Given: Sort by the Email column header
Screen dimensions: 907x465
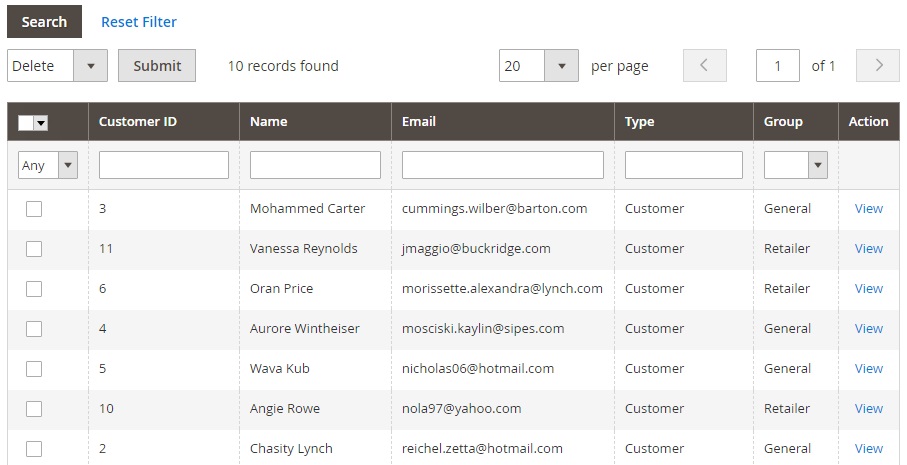Looking at the screenshot, I should click(x=419, y=121).
